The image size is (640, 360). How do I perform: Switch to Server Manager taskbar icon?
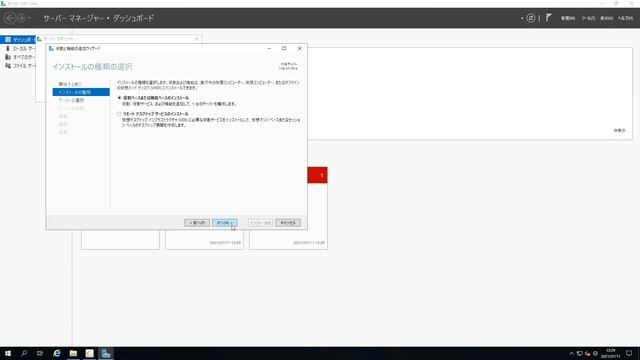coord(106,353)
